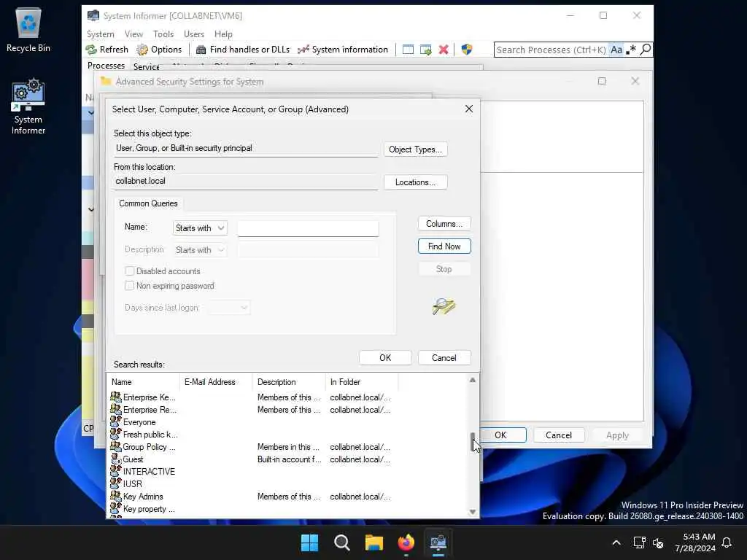
Task: Switch to the Processes tab
Action: pyautogui.click(x=107, y=65)
